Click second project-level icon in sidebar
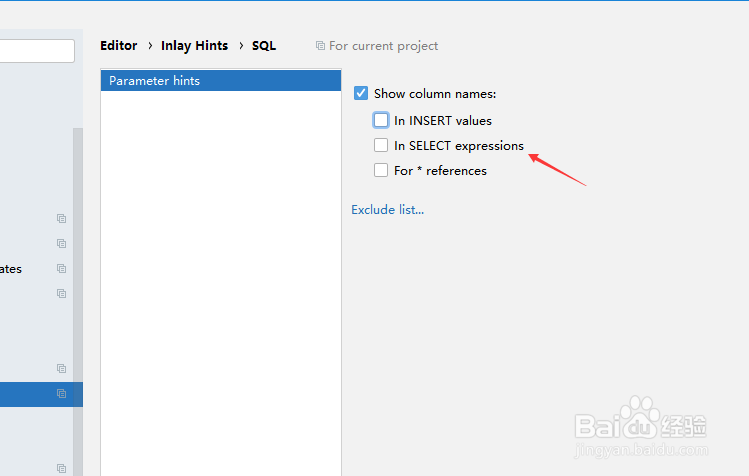 61,243
